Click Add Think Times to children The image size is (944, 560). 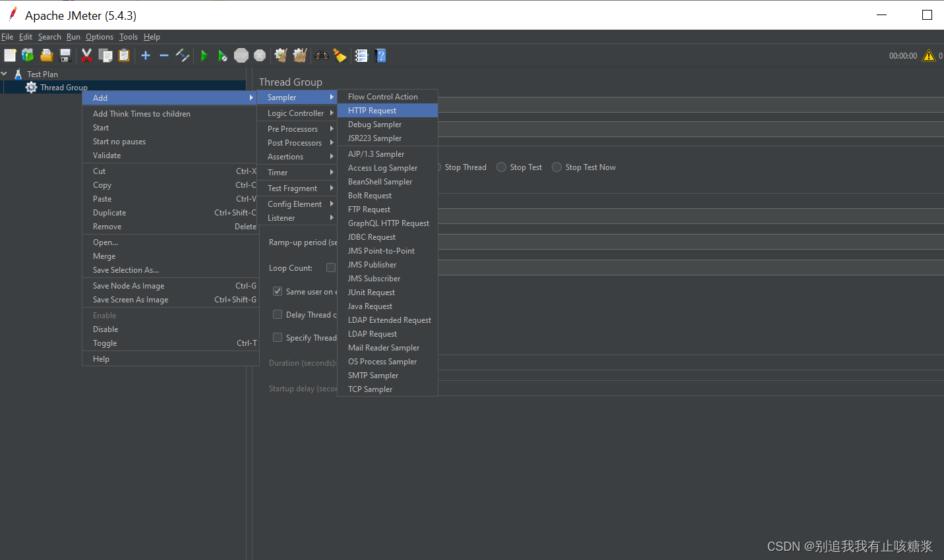(170, 113)
